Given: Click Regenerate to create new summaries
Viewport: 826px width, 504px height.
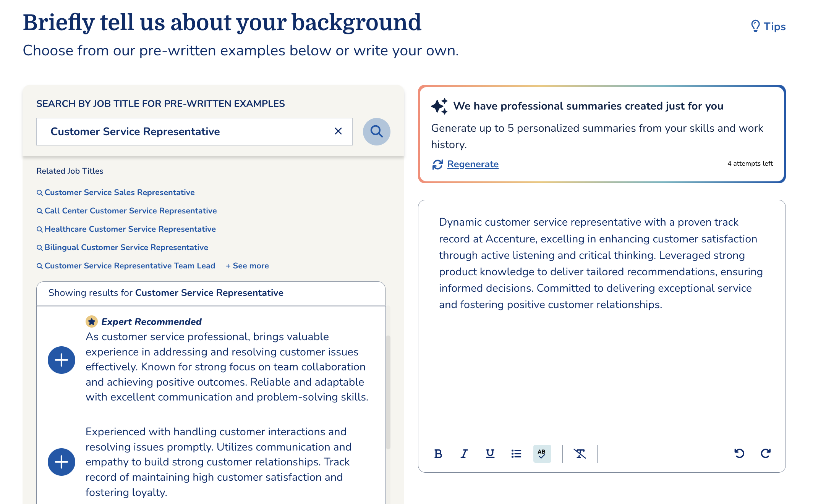Looking at the screenshot, I should tap(473, 164).
